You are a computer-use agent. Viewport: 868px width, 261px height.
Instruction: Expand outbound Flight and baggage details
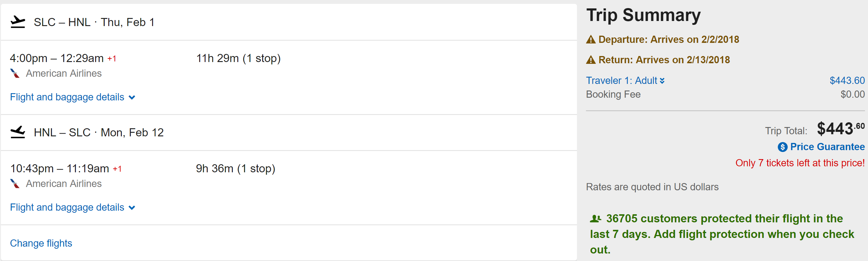coord(72,97)
